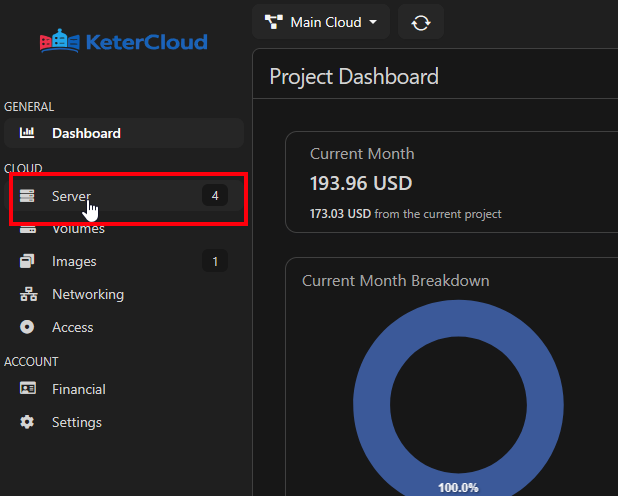Click the Current Month label
The height and width of the screenshot is (496, 618).
pos(362,154)
